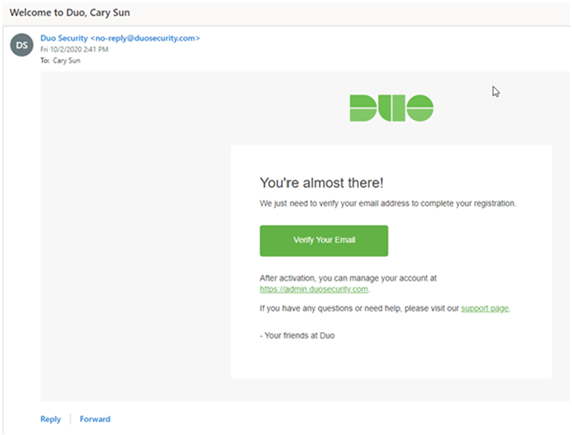Open the https://admin.duosecurity.com link
This screenshot has height=435, width=572.
(x=314, y=289)
